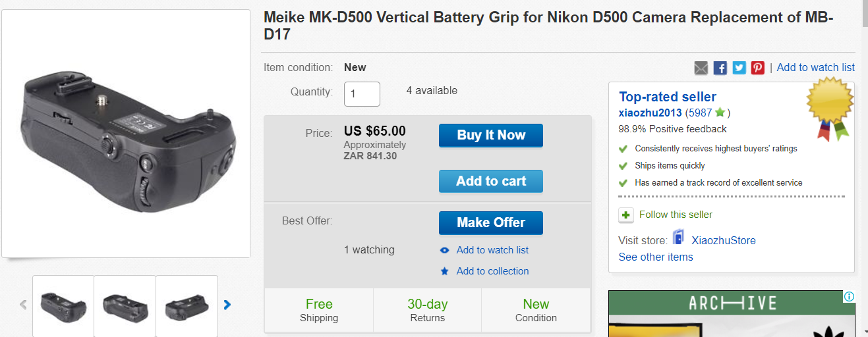Open See other items link

(x=656, y=257)
